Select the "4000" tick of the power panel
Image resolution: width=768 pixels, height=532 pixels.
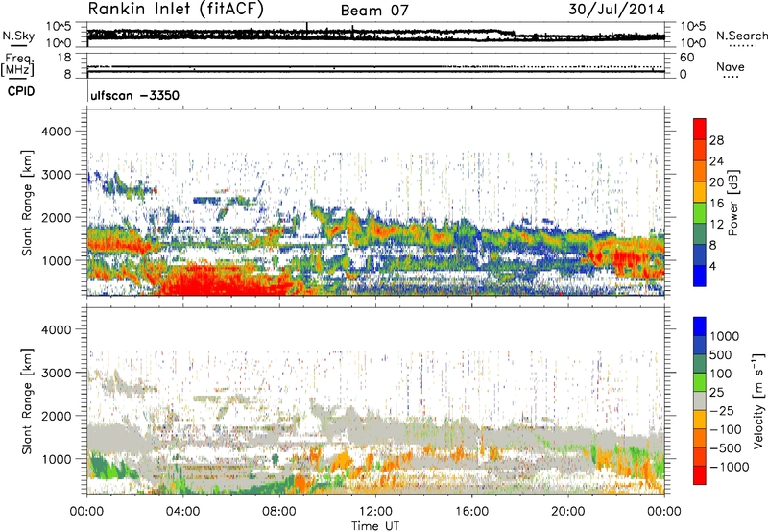[57, 132]
